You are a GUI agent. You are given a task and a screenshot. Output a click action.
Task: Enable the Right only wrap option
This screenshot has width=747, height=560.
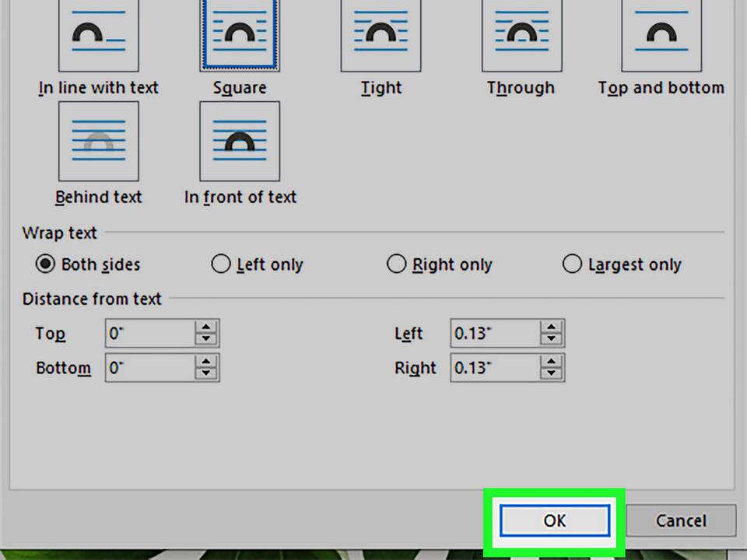click(x=396, y=264)
